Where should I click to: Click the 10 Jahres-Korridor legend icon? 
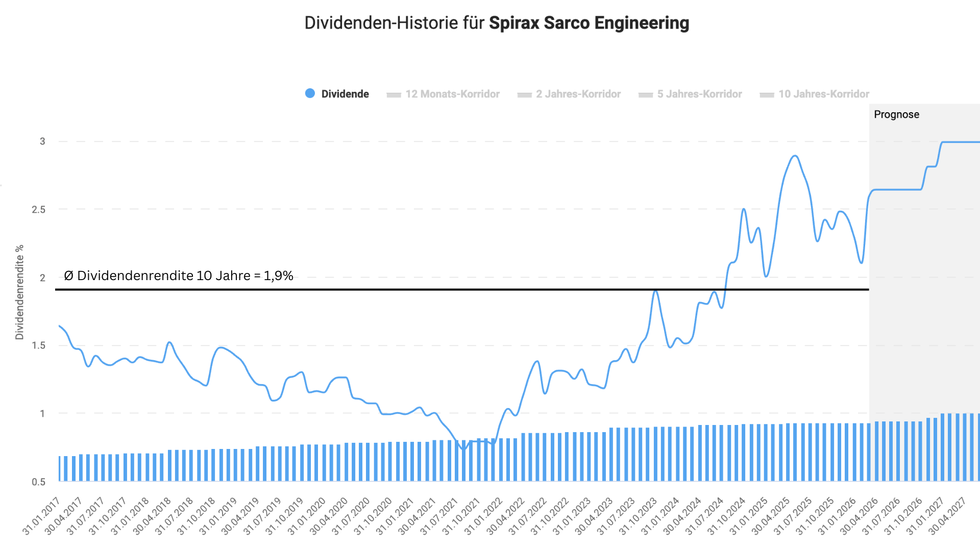[x=766, y=94]
